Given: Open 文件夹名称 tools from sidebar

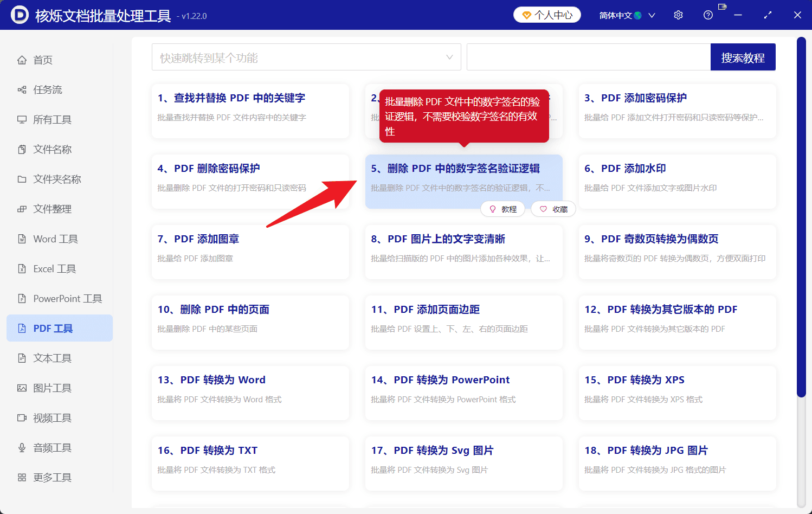Looking at the screenshot, I should pos(56,179).
